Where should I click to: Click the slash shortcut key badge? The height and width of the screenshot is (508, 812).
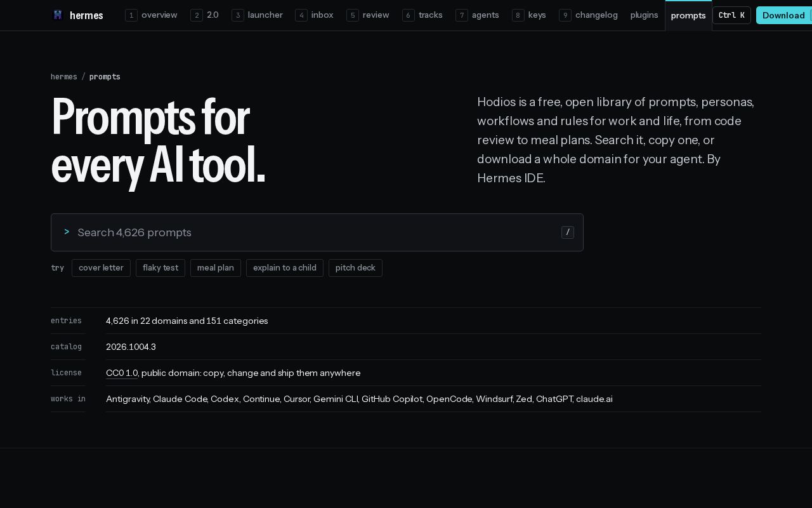tap(568, 232)
